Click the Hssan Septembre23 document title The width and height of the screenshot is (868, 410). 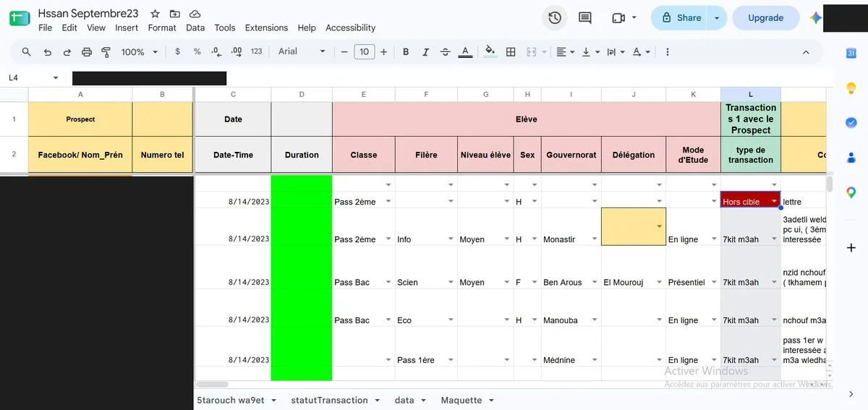(88, 14)
